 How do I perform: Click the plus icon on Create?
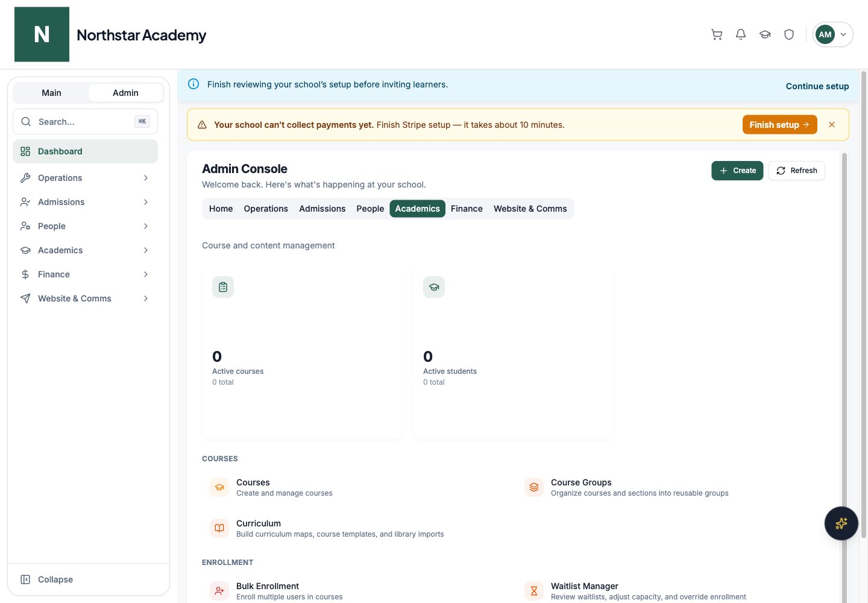[x=723, y=171]
